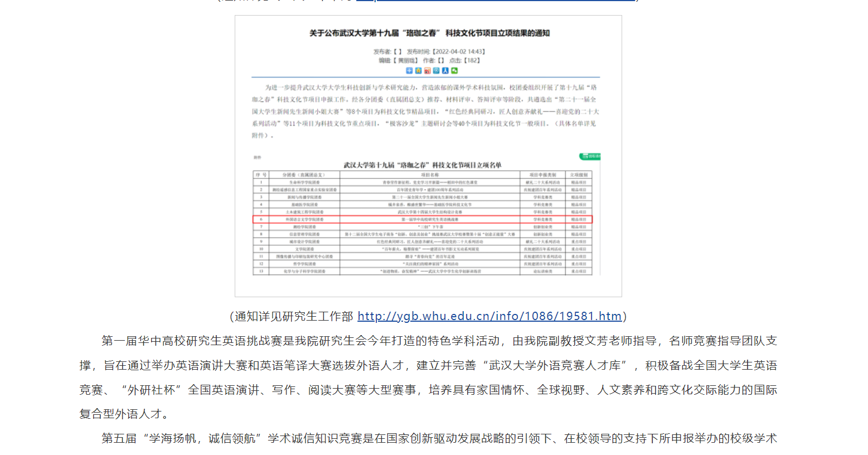Click the embedded notice screenshot image
The height and width of the screenshot is (455, 868).
429,156
